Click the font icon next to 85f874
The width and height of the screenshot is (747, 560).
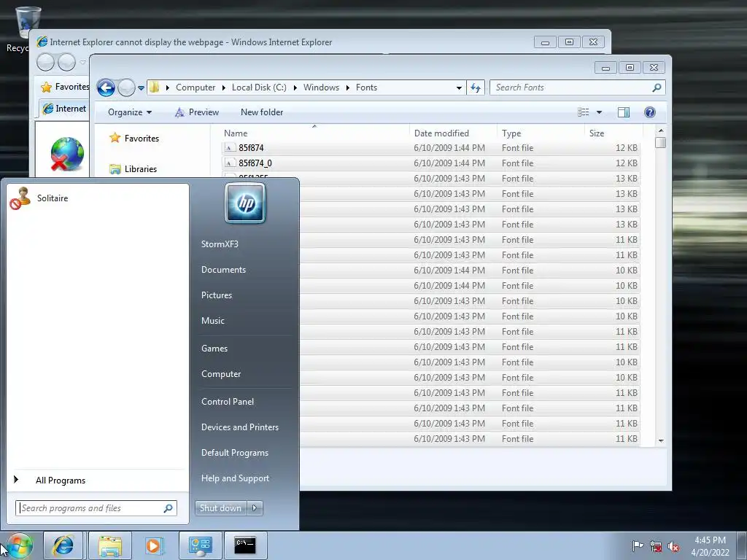point(230,148)
